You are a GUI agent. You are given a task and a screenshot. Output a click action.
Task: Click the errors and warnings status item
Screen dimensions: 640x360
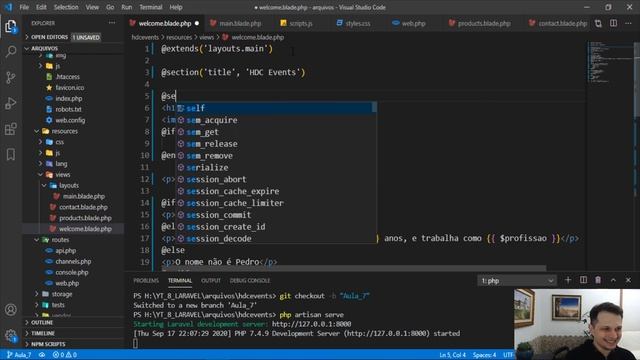click(x=64, y=355)
